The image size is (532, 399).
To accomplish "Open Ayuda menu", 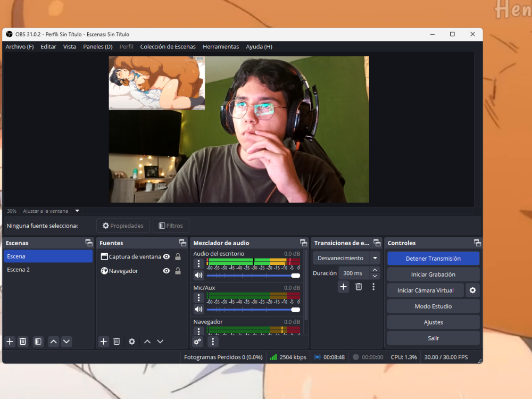I will tap(259, 46).
